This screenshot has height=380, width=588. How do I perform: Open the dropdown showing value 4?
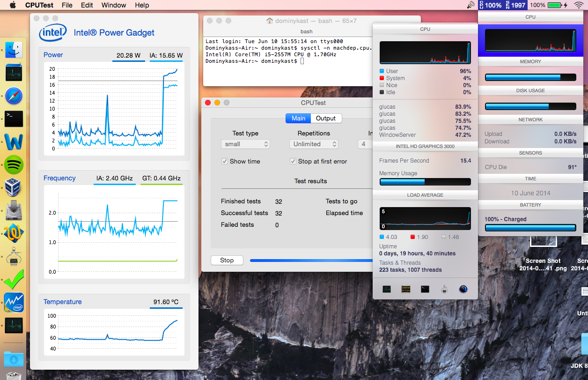(x=366, y=144)
